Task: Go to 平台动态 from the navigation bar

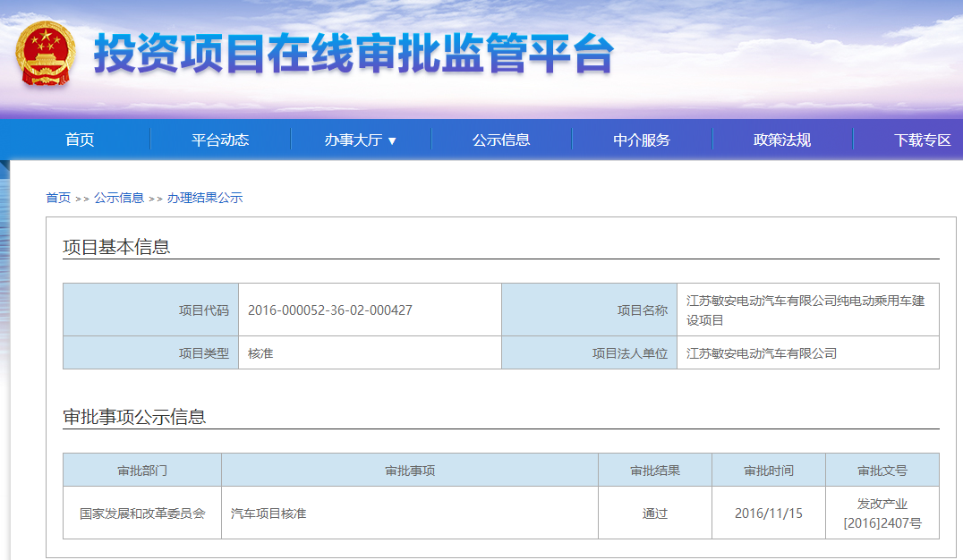Action: (x=220, y=139)
